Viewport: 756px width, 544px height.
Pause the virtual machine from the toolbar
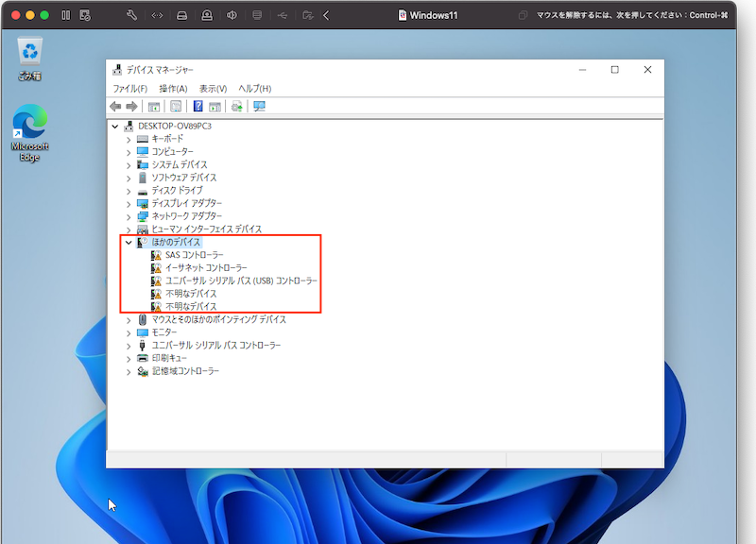[66, 15]
